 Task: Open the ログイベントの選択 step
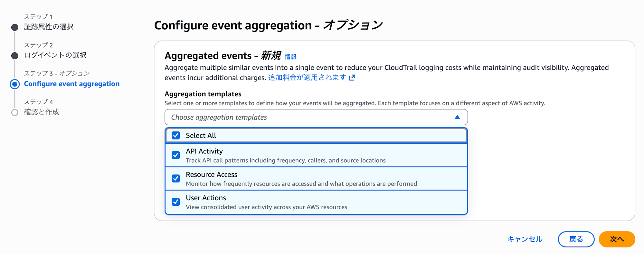pos(55,55)
